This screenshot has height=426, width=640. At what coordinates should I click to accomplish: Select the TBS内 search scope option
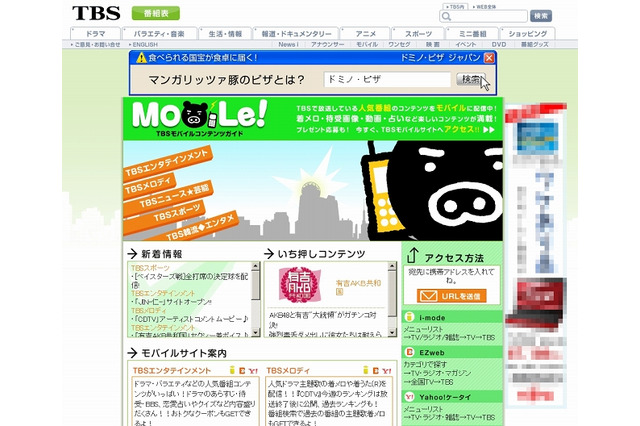(456, 7)
